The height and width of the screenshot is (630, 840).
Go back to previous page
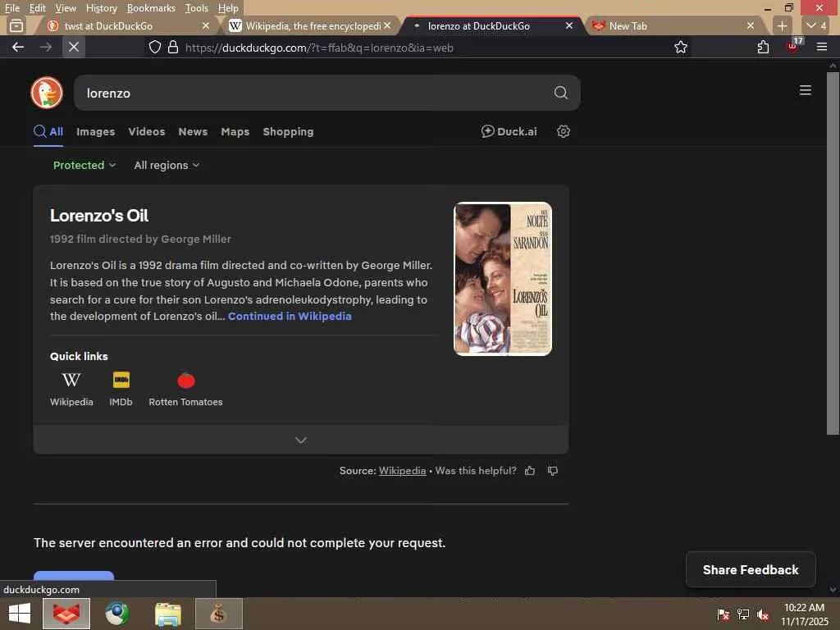point(18,47)
